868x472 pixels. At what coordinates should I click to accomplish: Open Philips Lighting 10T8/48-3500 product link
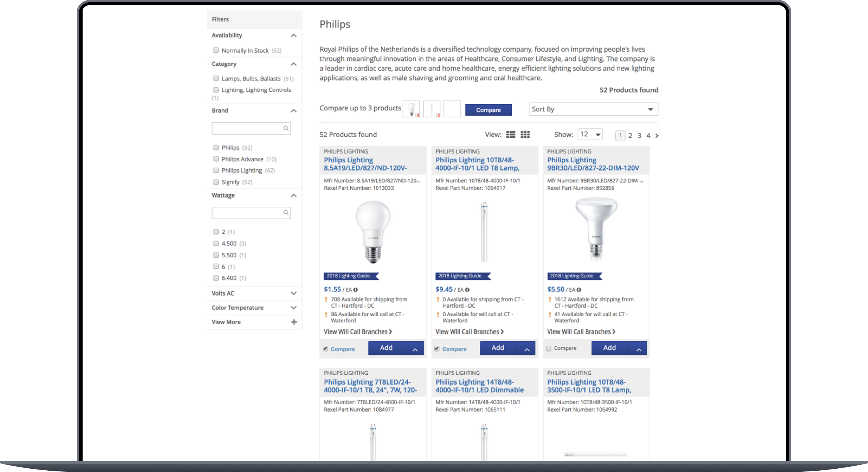[x=589, y=386]
